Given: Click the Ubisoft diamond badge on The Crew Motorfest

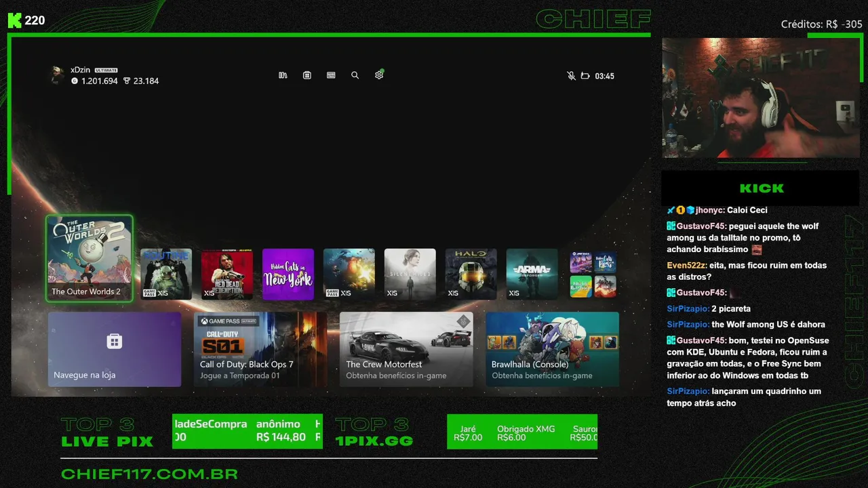Looking at the screenshot, I should [463, 321].
